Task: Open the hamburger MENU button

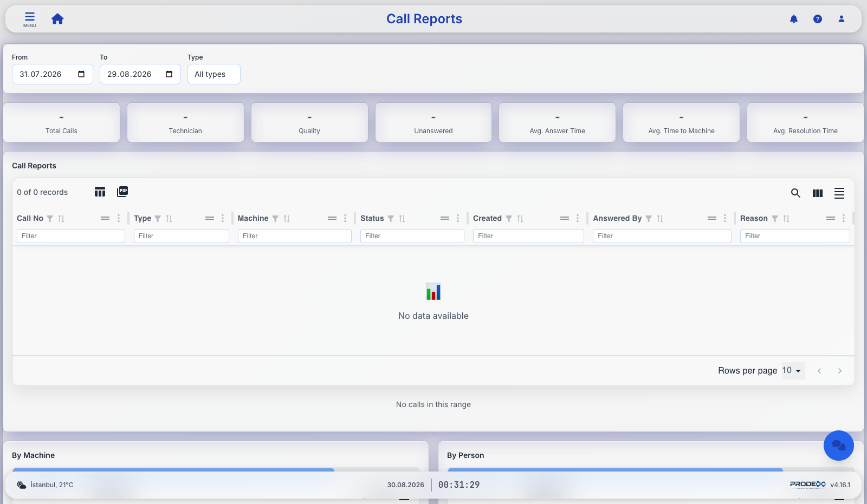Action: 30,19
